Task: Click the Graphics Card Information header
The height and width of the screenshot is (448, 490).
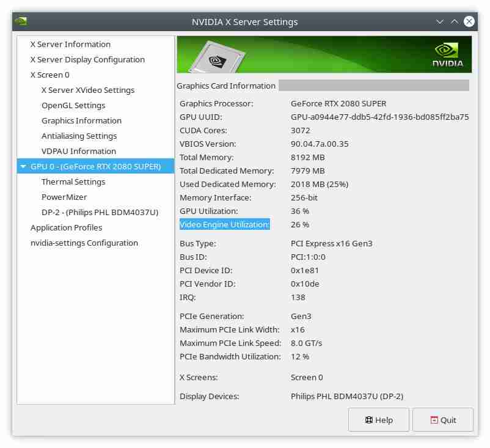Action: point(226,86)
